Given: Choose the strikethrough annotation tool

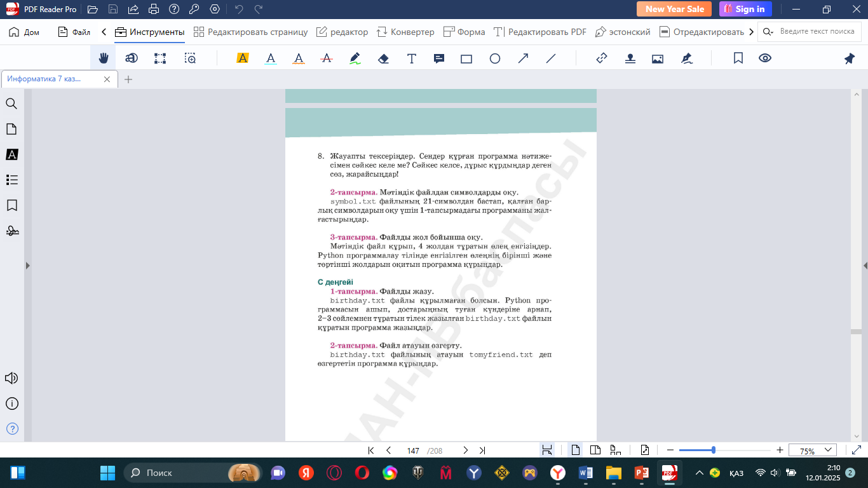Looking at the screenshot, I should click(327, 58).
